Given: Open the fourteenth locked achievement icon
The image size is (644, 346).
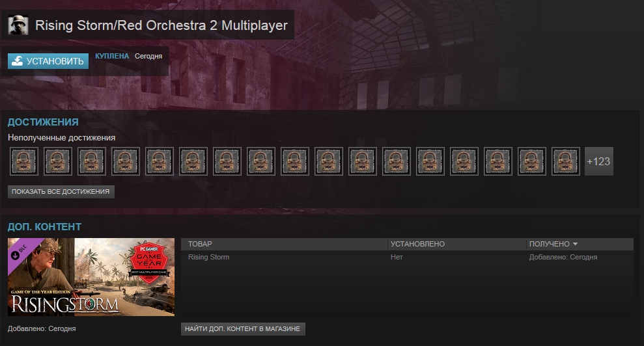Looking at the screenshot, I should pyautogui.click(x=464, y=161).
